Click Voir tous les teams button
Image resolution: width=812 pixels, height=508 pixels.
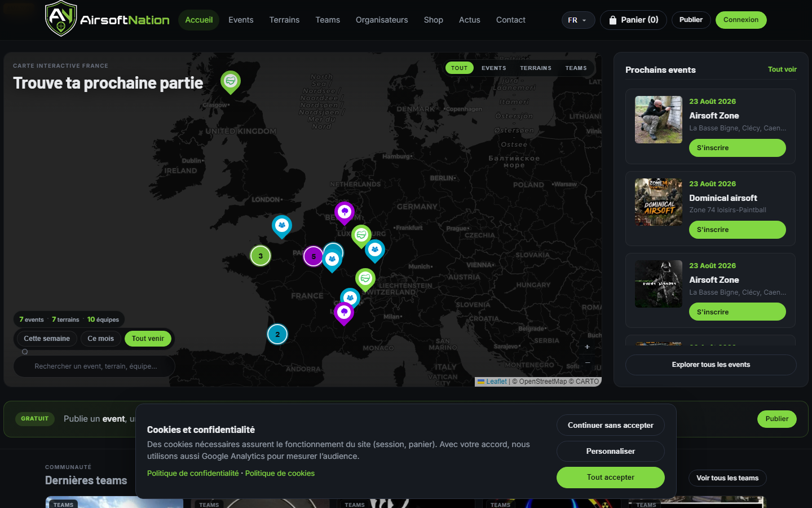tap(727, 478)
